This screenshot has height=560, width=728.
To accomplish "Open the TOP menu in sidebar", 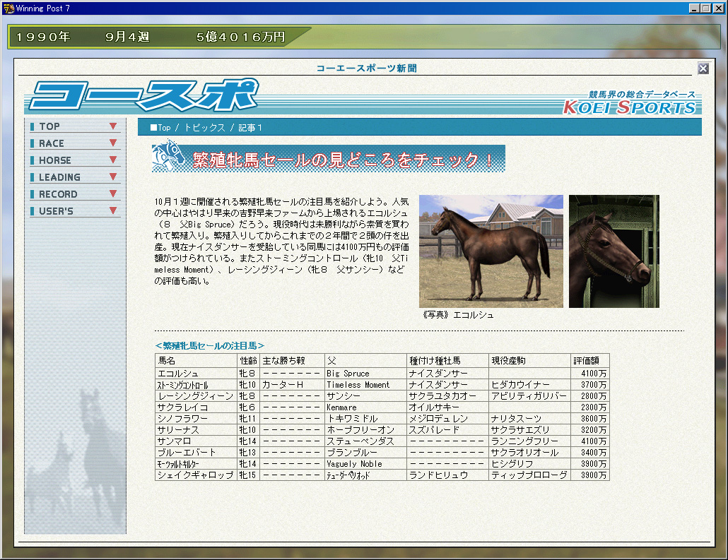I will tap(74, 126).
